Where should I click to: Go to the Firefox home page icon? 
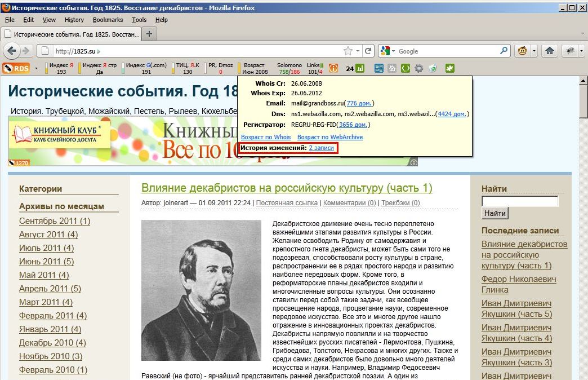(x=550, y=51)
